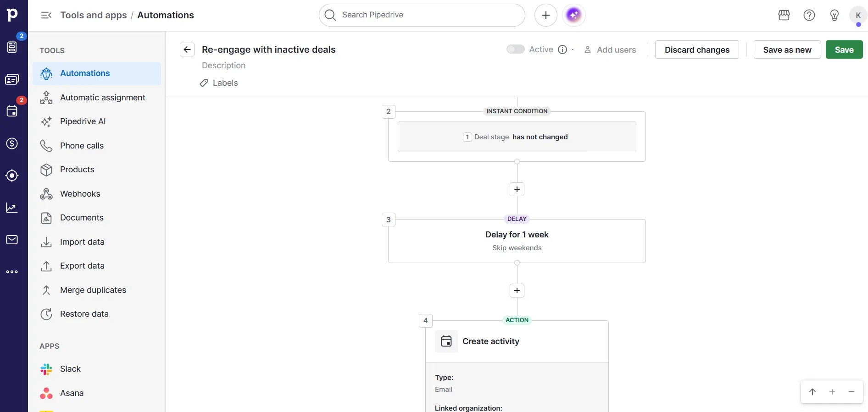Screen dimensions: 868x412
Task: Open Pipedrive AI in Tools menu
Action: tap(97, 121)
